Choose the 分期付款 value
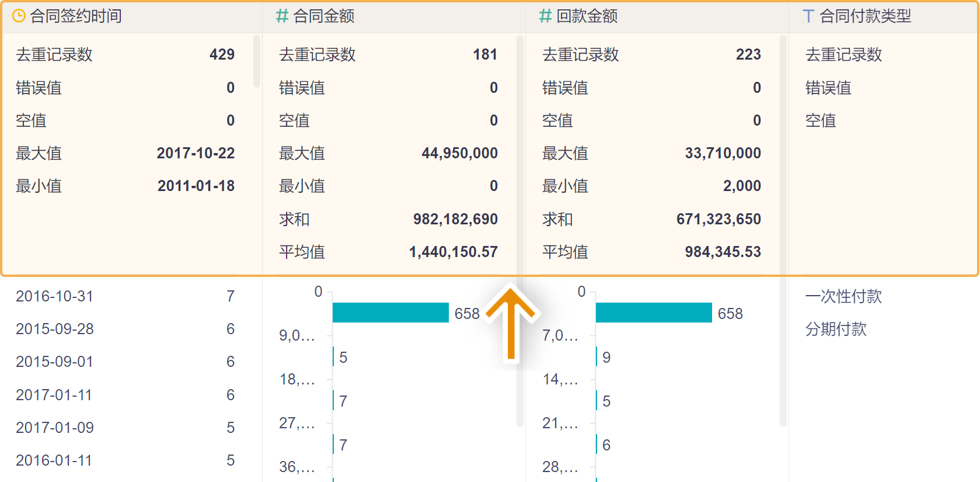This screenshot has width=980, height=482. point(836,329)
